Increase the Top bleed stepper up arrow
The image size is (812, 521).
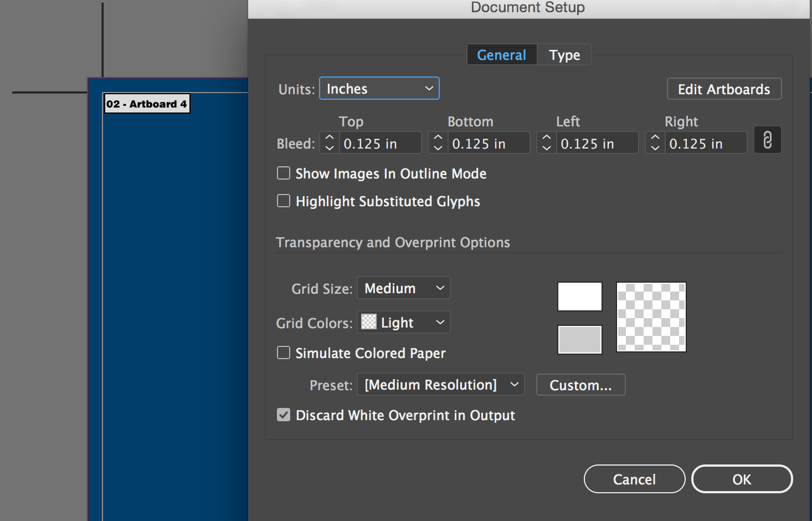[x=330, y=136]
